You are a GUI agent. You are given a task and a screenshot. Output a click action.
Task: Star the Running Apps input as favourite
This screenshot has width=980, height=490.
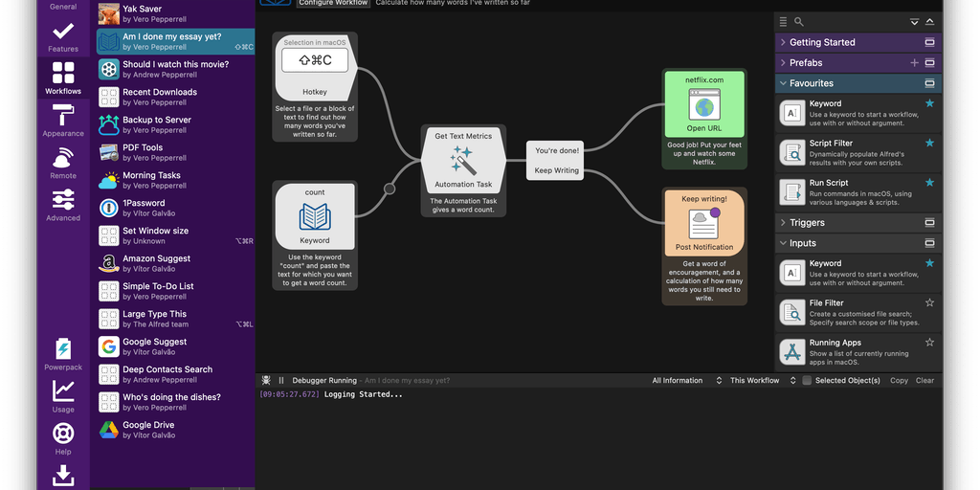coord(929,343)
